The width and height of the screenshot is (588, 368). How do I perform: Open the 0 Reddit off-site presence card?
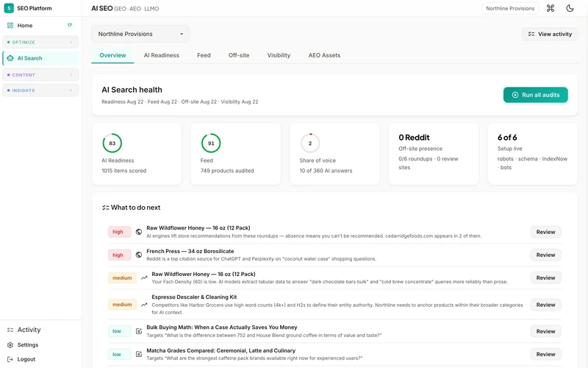(x=434, y=154)
